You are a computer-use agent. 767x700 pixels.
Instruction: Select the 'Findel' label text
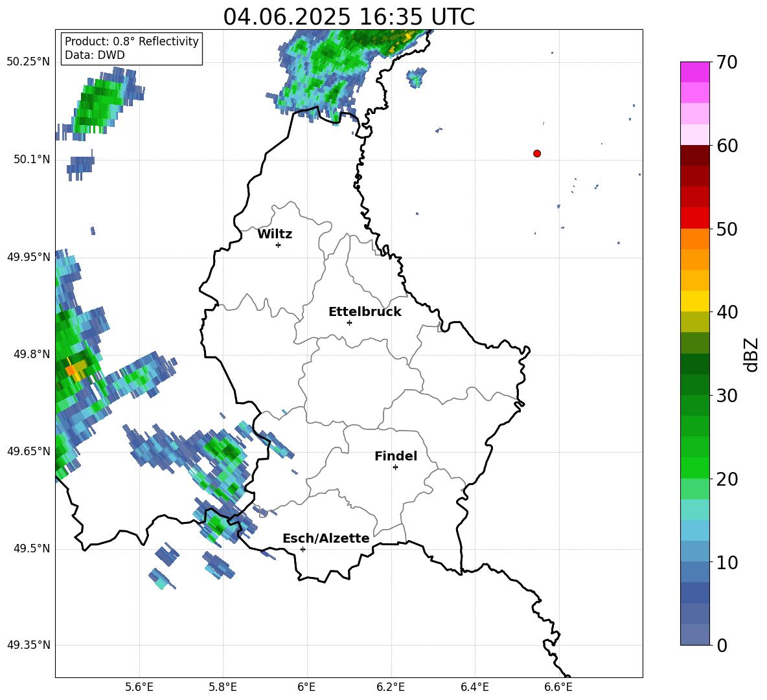tap(396, 456)
